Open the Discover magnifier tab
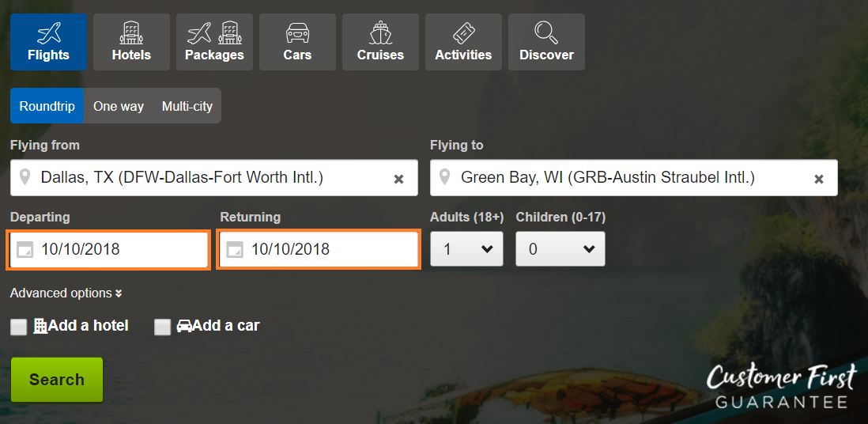This screenshot has width=868, height=424. 546,42
